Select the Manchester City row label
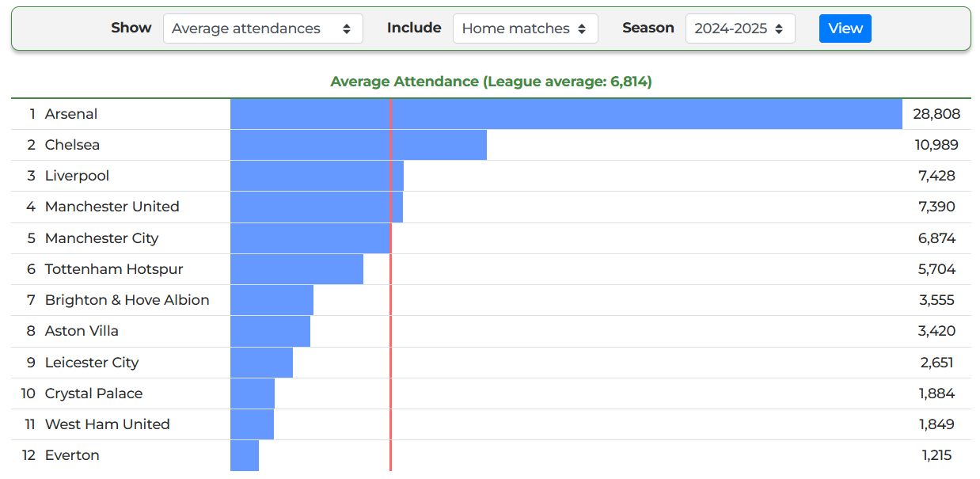 click(x=101, y=238)
